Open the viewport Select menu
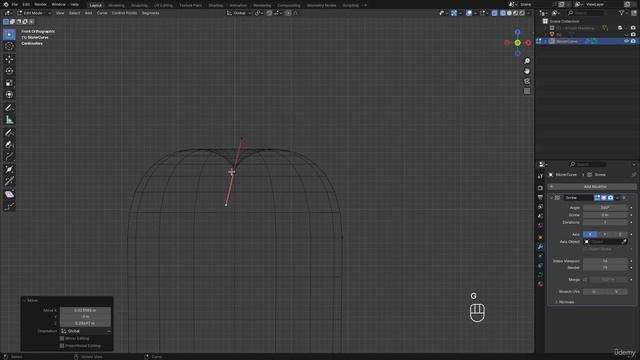The image size is (640, 360). click(74, 13)
